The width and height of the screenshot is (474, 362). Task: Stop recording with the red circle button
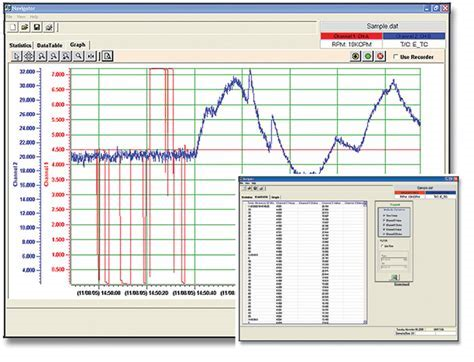click(x=380, y=56)
